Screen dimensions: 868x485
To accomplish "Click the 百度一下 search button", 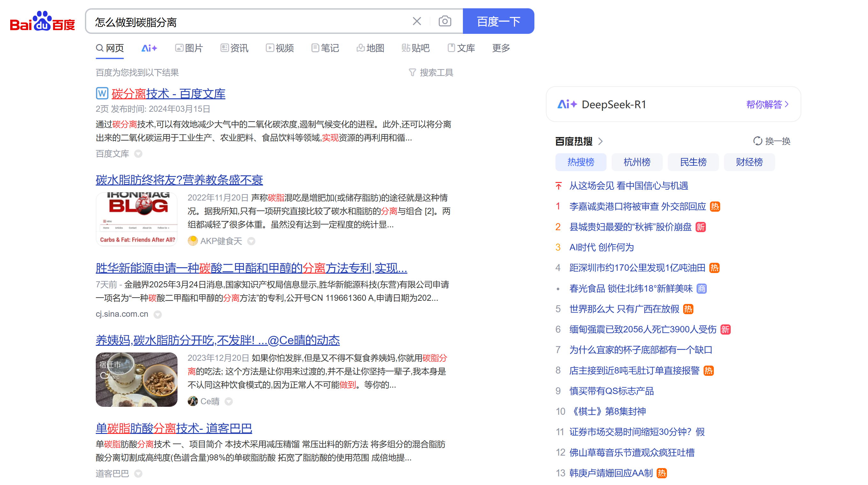I will tap(498, 21).
